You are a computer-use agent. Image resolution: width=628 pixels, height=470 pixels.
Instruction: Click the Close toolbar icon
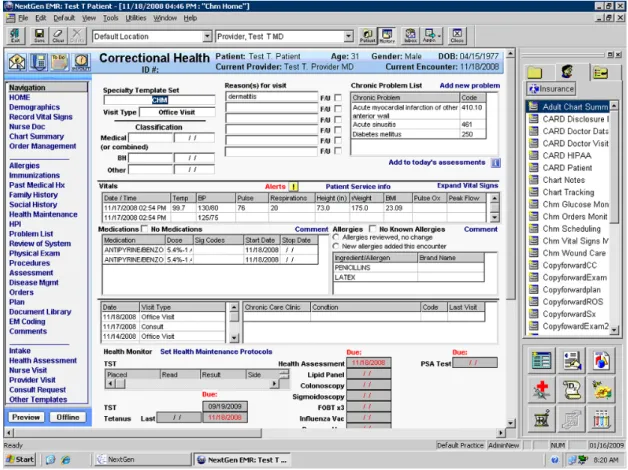[x=457, y=36]
